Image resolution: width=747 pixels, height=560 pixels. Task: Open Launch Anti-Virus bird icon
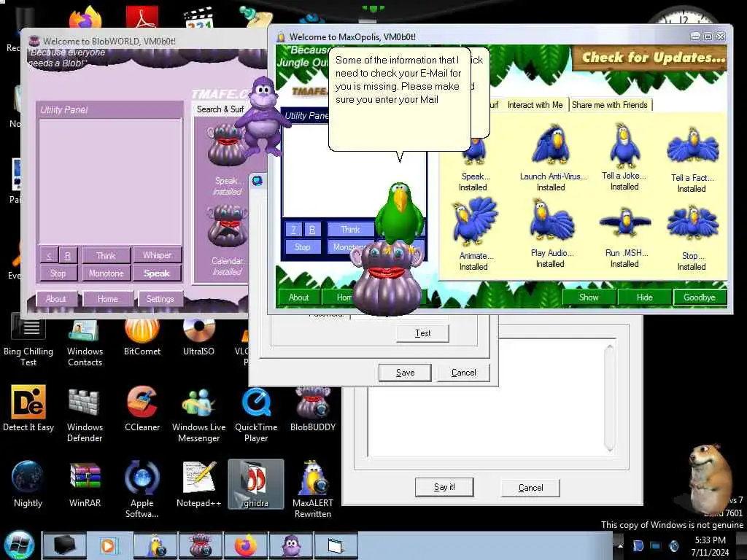coord(551,144)
